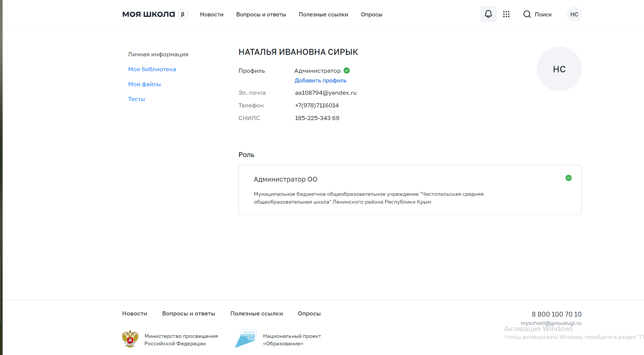Open Вопросы и ответы in top navigation
The height and width of the screenshot is (355, 644).
(x=261, y=15)
